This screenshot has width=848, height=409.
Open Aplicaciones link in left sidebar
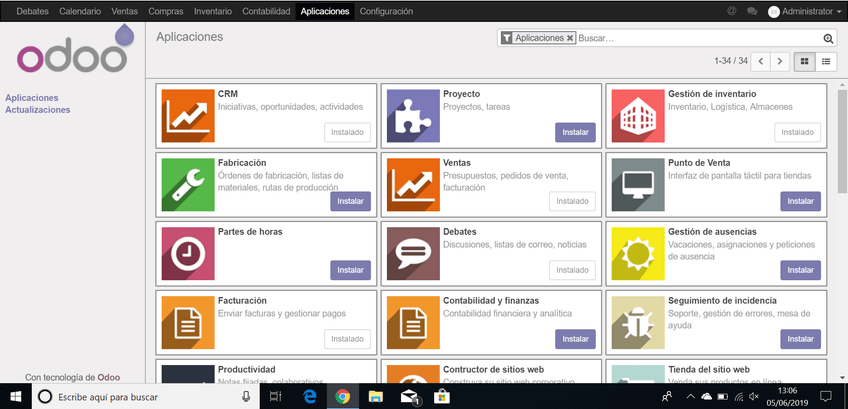tap(32, 98)
